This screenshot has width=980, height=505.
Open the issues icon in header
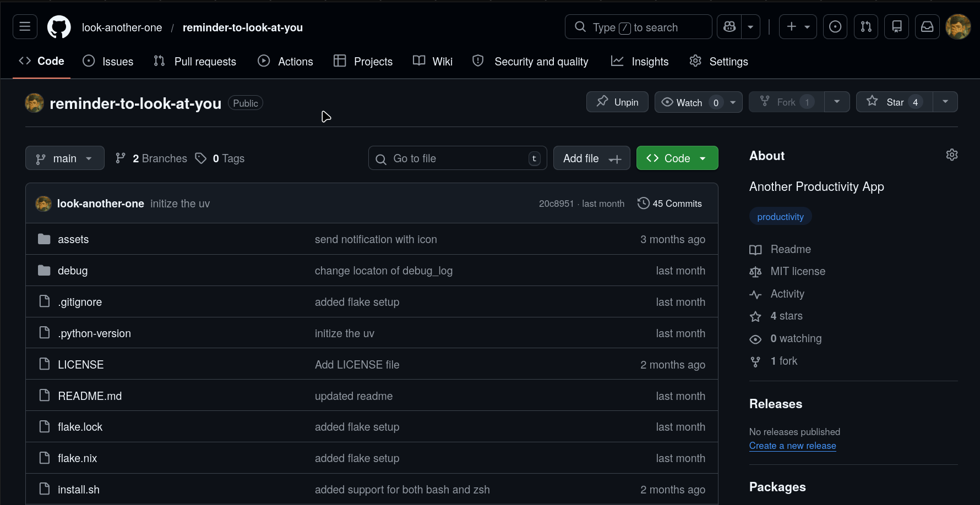(835, 27)
